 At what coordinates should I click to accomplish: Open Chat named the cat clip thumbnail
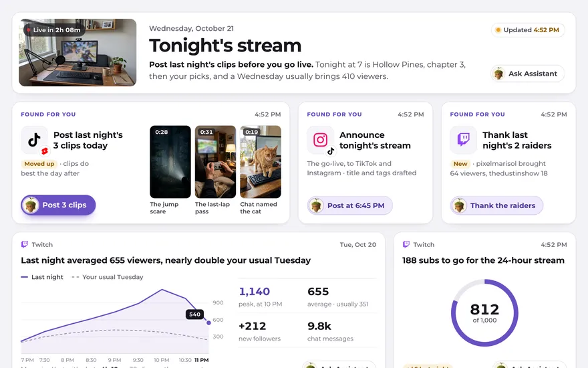pos(261,162)
